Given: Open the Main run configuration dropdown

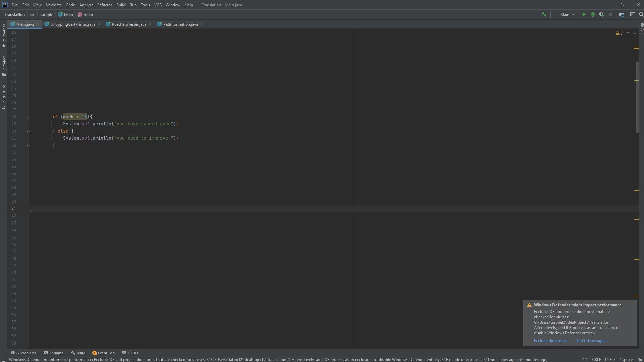Looking at the screenshot, I should [x=564, y=15].
